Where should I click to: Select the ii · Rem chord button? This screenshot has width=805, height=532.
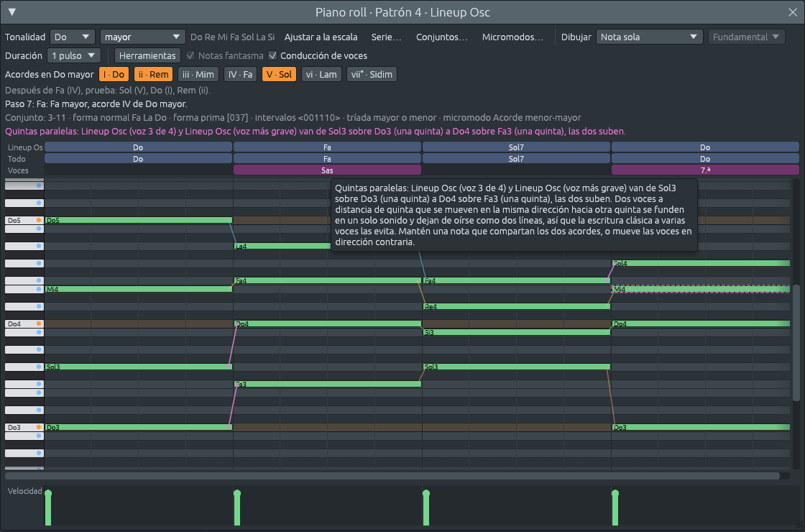click(154, 75)
